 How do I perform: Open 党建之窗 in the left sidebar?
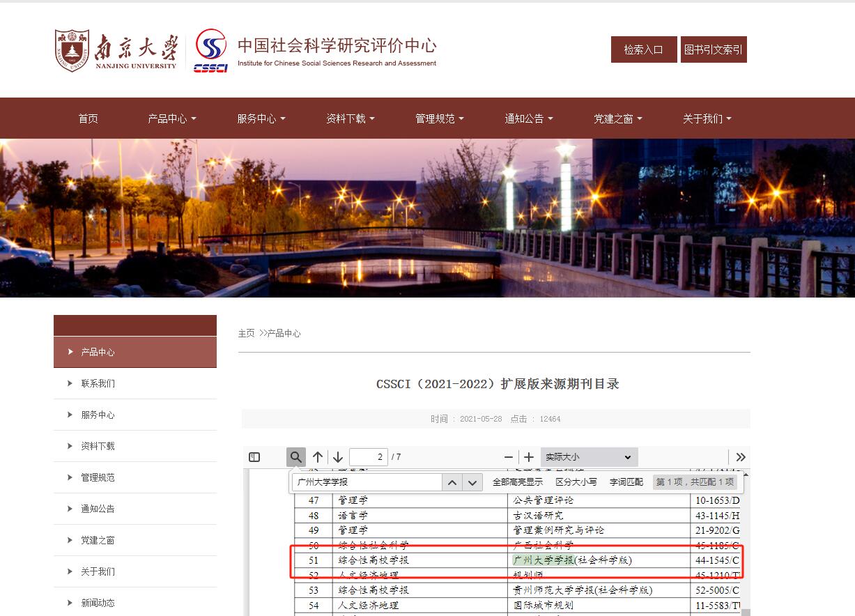point(135,540)
